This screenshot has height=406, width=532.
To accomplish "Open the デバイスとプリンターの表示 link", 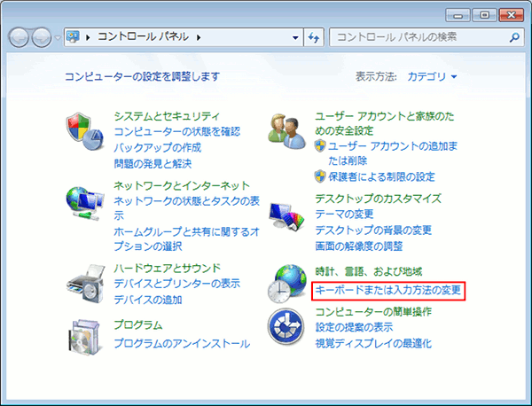I will [x=176, y=284].
